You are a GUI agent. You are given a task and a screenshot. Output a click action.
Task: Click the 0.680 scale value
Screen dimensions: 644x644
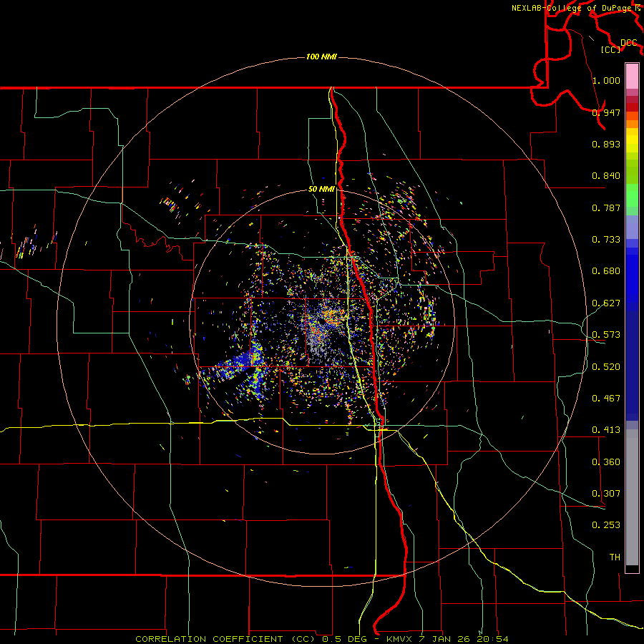click(x=606, y=270)
